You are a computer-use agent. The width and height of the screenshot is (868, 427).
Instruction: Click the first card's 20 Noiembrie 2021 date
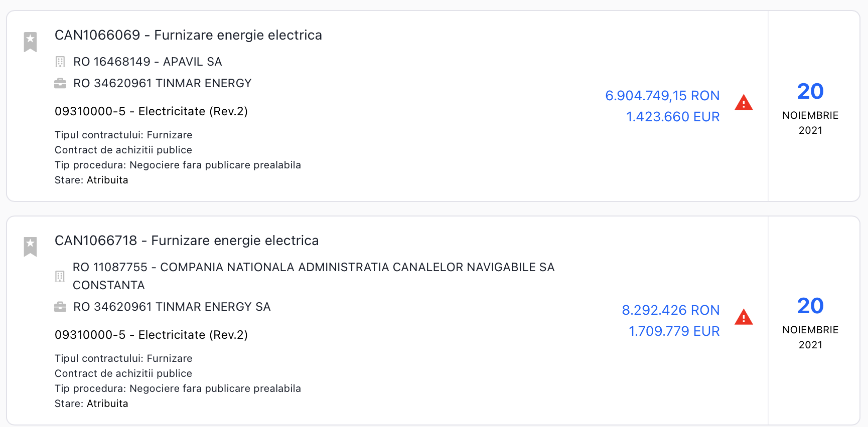810,107
